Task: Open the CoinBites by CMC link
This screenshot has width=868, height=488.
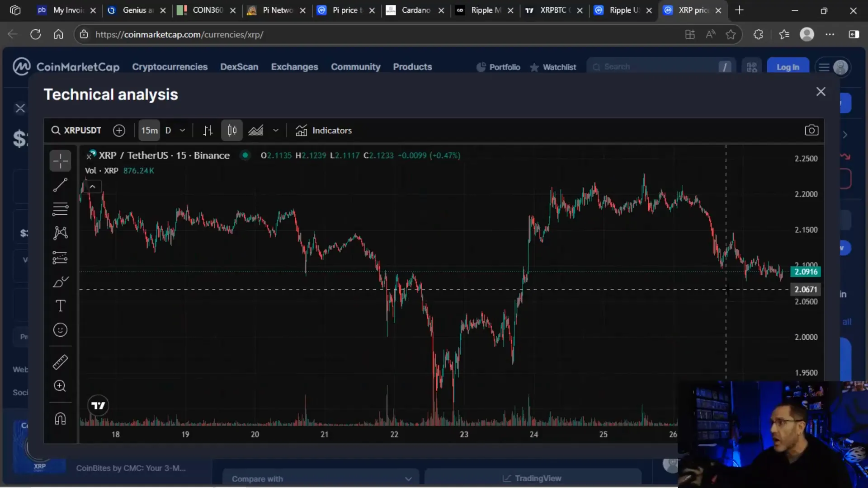Action: tap(131, 468)
